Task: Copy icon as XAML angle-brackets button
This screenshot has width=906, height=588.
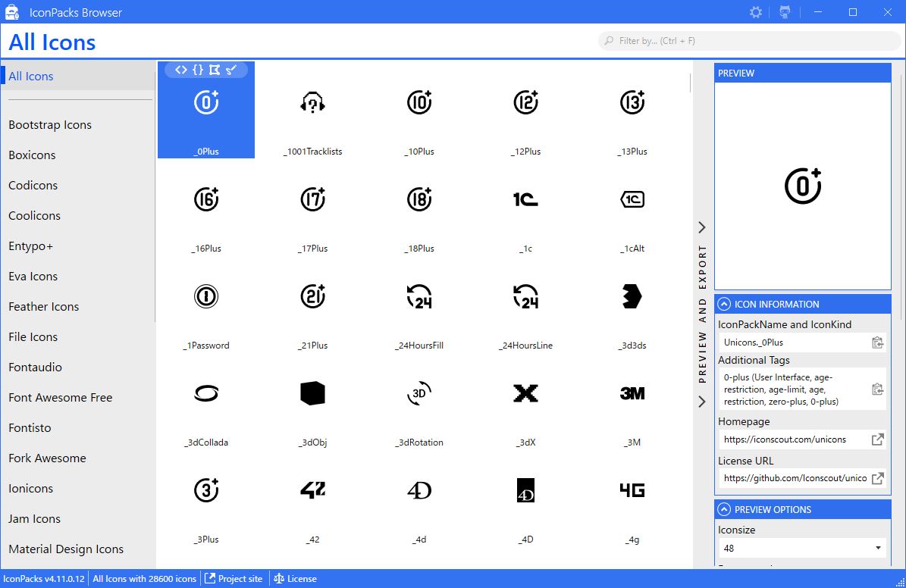Action: click(181, 70)
